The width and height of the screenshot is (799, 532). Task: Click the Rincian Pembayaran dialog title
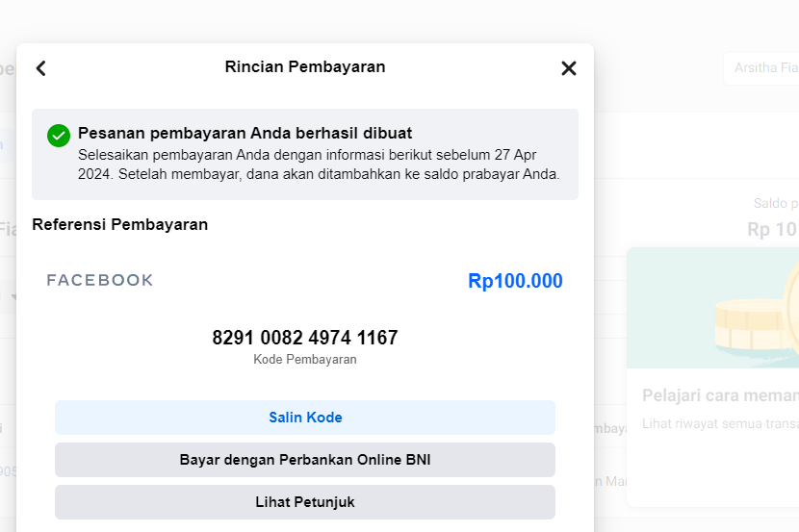305,66
